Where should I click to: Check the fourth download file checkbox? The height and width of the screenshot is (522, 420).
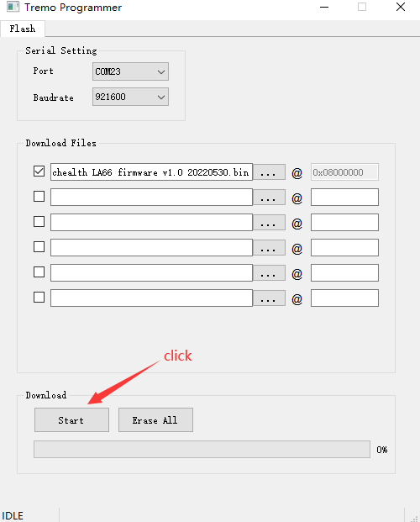click(39, 247)
